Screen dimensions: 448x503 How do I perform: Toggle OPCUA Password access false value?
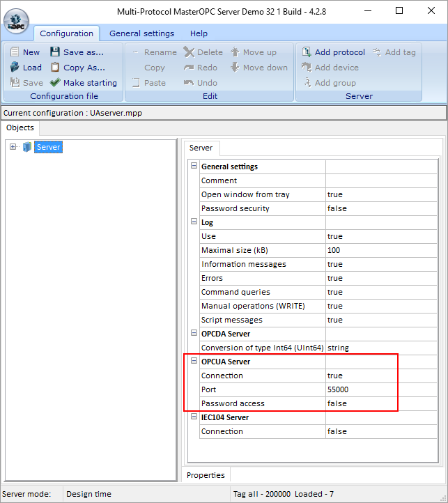point(381,403)
